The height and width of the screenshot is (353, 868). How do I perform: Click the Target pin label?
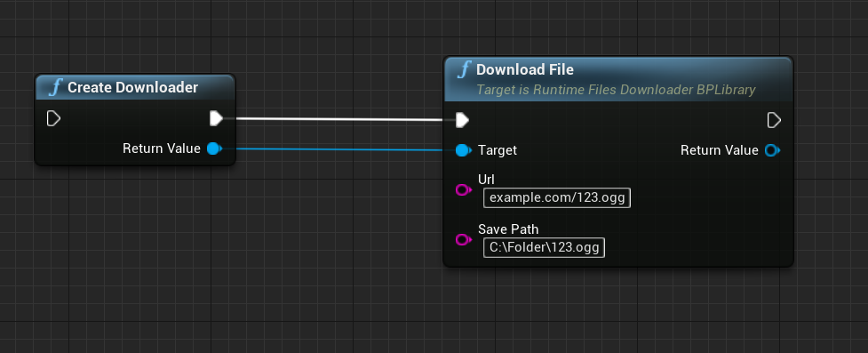[498, 150]
